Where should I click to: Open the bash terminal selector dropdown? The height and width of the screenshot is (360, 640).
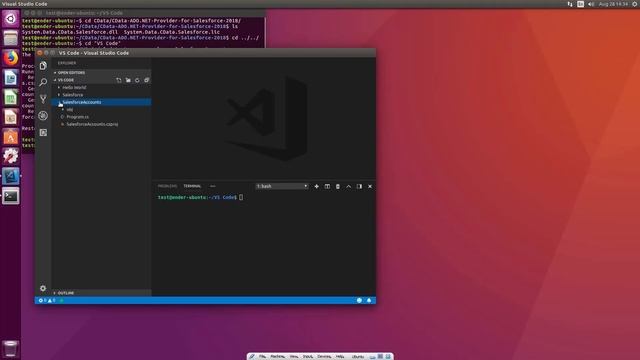tap(282, 186)
